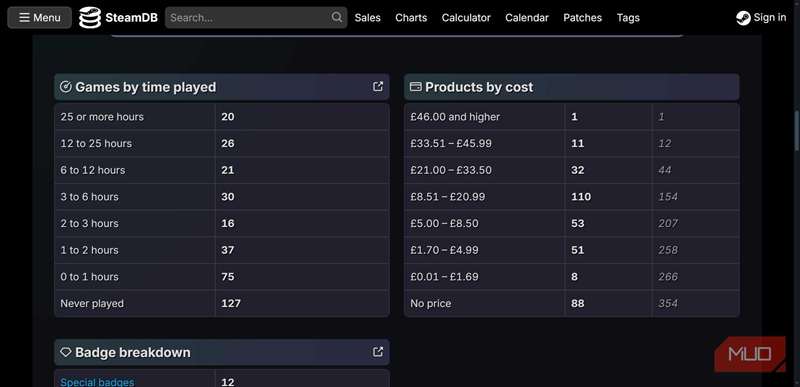Click the cumulative total 154 in Products by cost

coord(668,197)
